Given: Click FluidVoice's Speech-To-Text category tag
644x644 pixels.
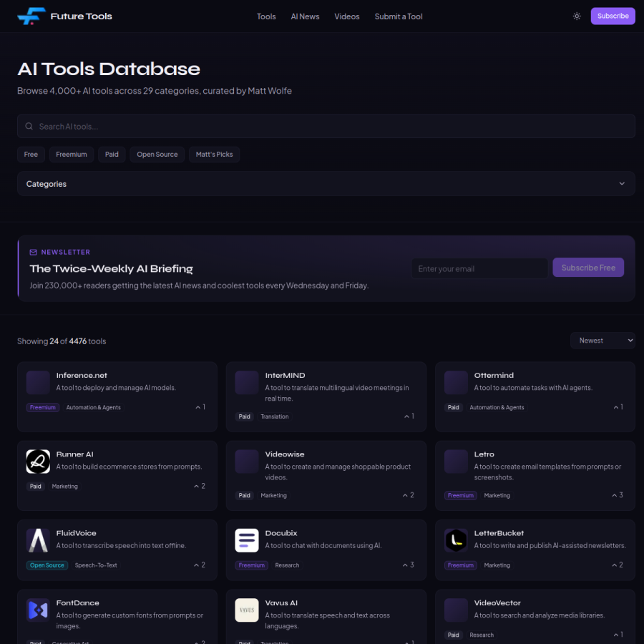Looking at the screenshot, I should [96, 565].
